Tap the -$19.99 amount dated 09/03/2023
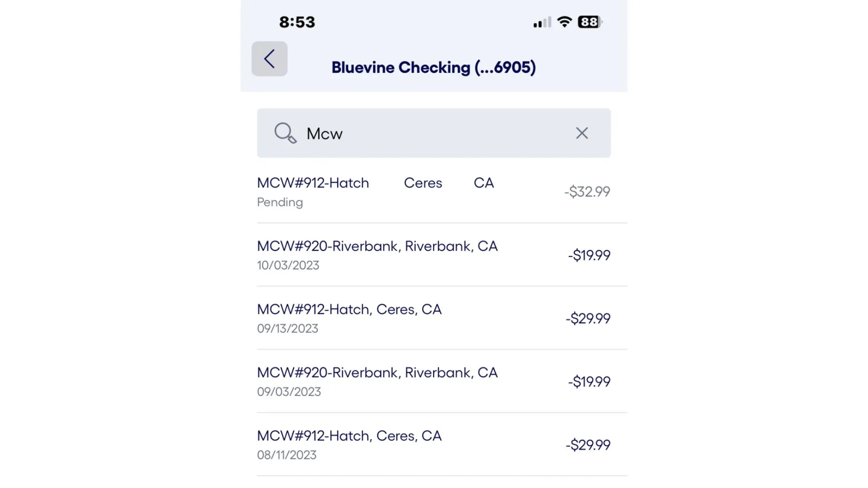868x488 pixels. tap(589, 382)
